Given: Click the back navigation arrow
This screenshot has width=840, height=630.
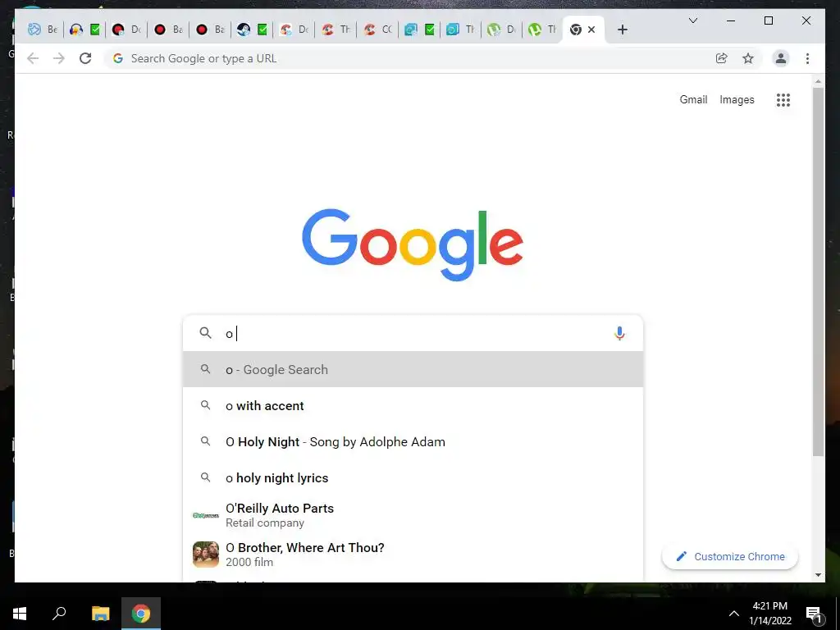Looking at the screenshot, I should (33, 58).
